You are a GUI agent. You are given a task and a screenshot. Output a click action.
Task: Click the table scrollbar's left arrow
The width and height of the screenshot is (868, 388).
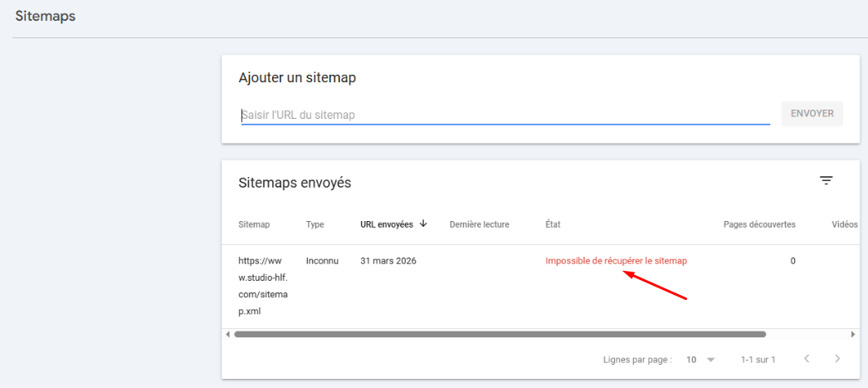pos(227,334)
